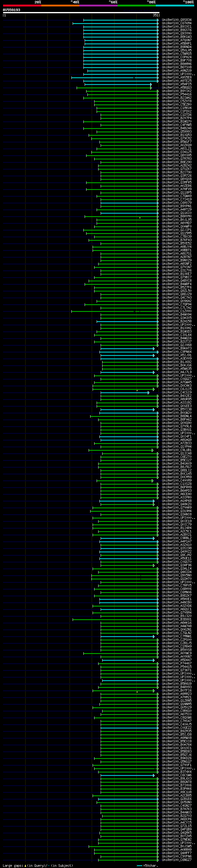197x868 pixels.
Task: Click the cyan alignment bar for UniRef100_C6TKM4
Action: click(115, 23)
